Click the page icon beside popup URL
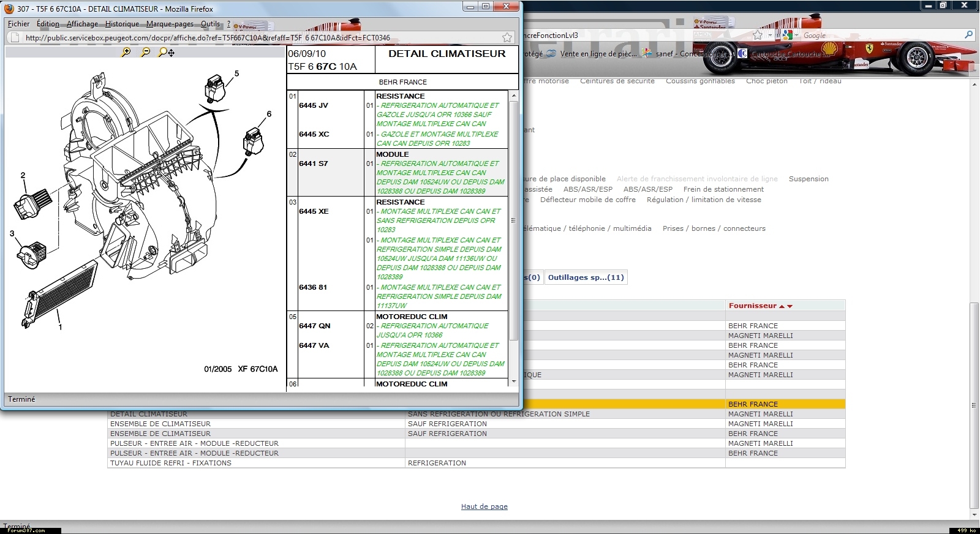 [15, 37]
